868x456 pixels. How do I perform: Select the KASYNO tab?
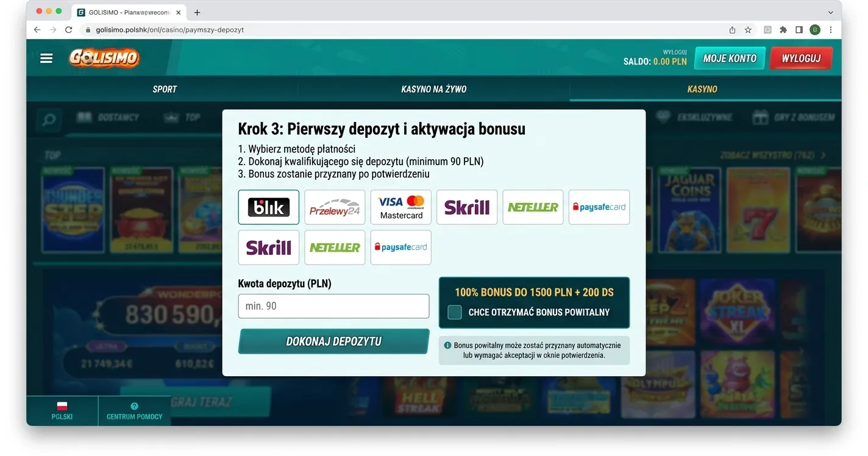702,89
